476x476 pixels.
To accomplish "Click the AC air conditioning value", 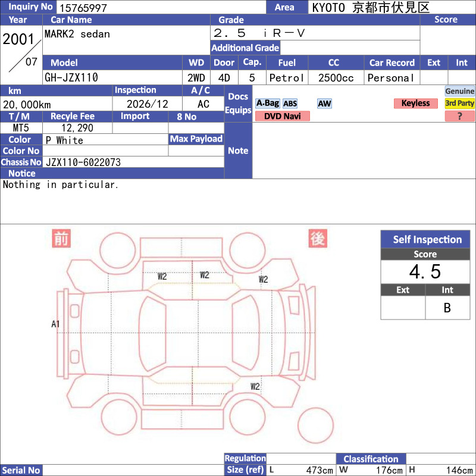I will point(203,104).
